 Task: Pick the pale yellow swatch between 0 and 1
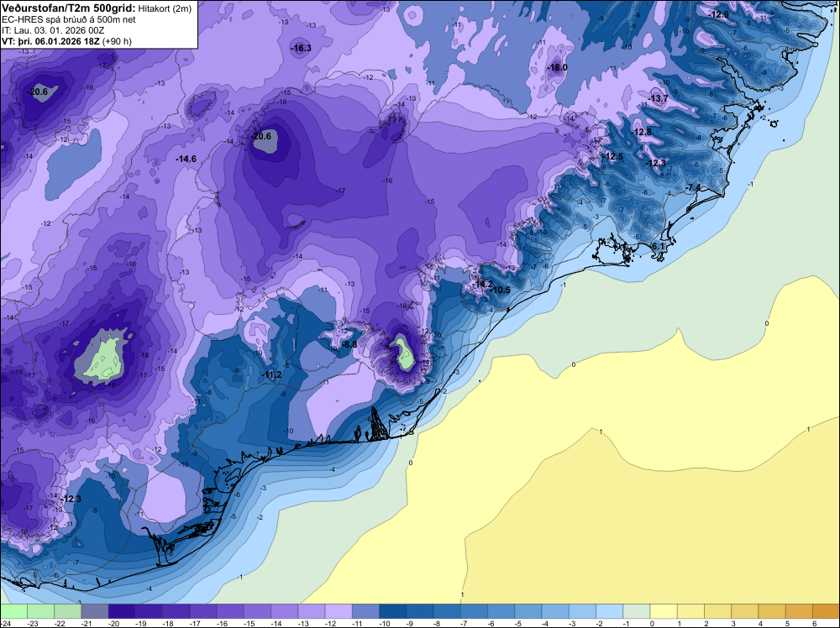tap(664, 611)
